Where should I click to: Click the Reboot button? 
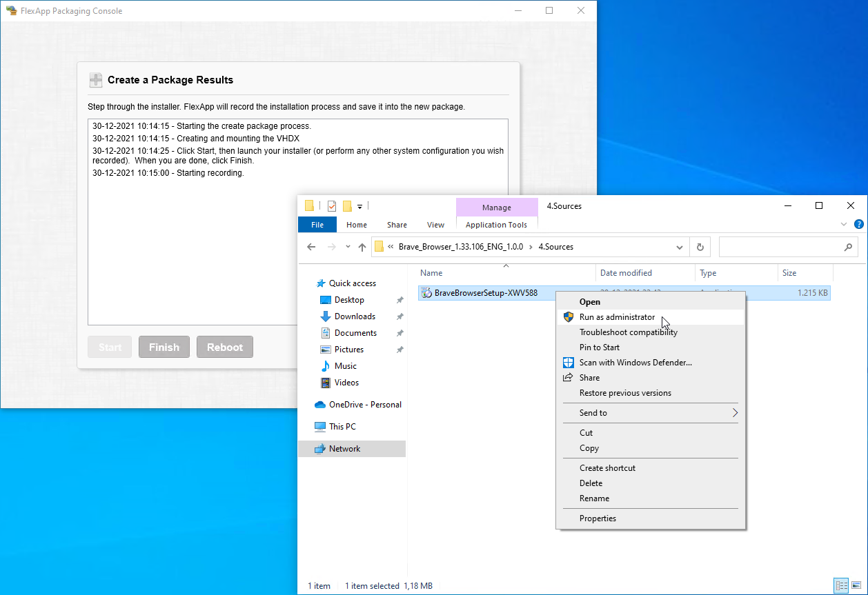225,347
